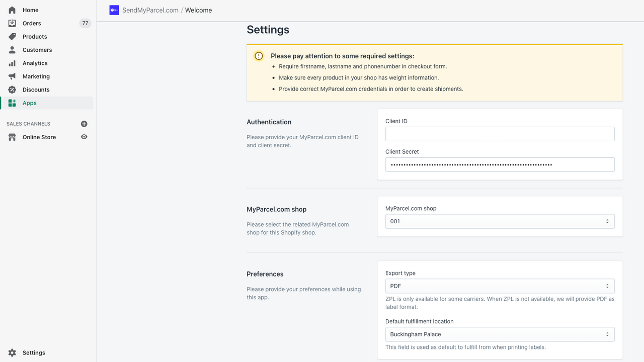
Task: Click the SendMyParcel.com app icon in the breadcrumb
Action: [114, 10]
